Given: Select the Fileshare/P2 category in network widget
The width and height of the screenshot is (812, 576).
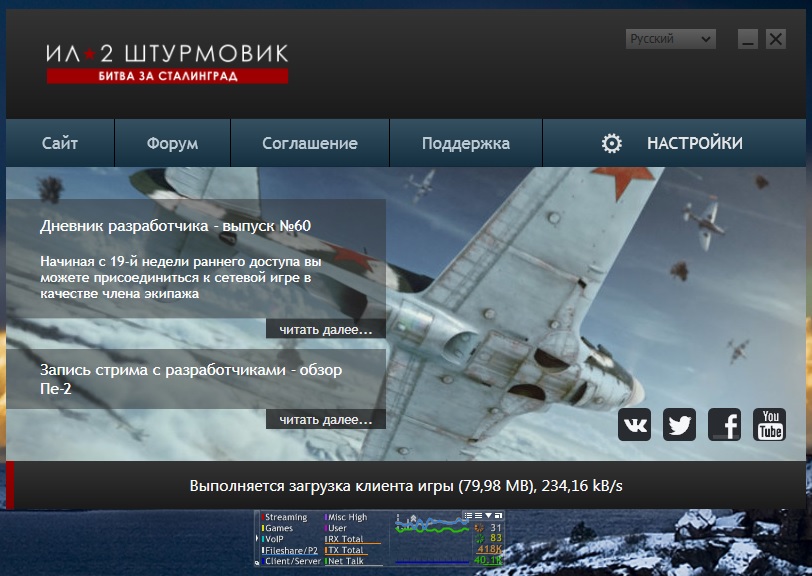Looking at the screenshot, I should click(x=291, y=550).
